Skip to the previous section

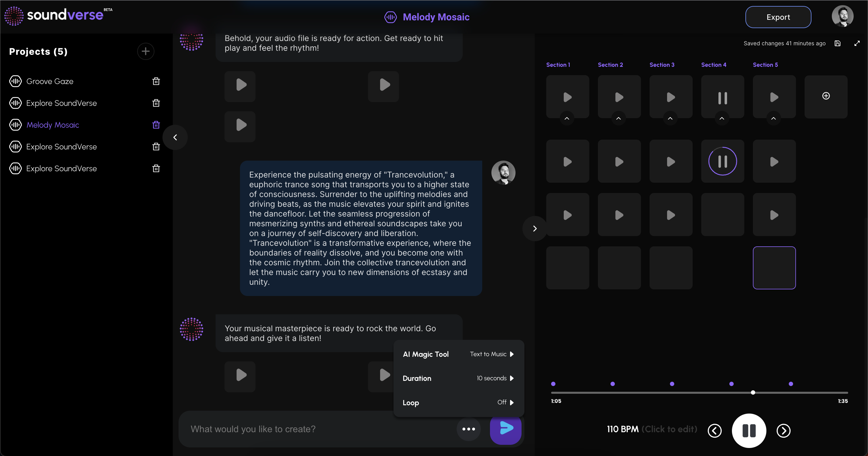coord(714,430)
